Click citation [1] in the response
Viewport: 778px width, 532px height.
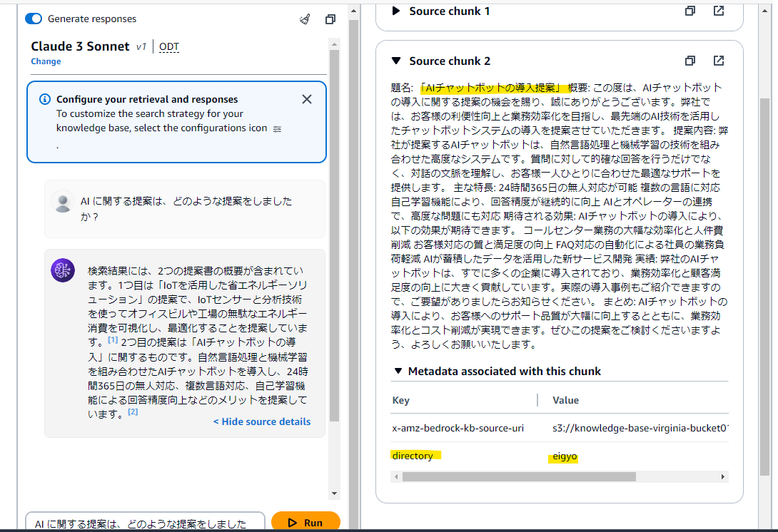pyautogui.click(x=113, y=340)
